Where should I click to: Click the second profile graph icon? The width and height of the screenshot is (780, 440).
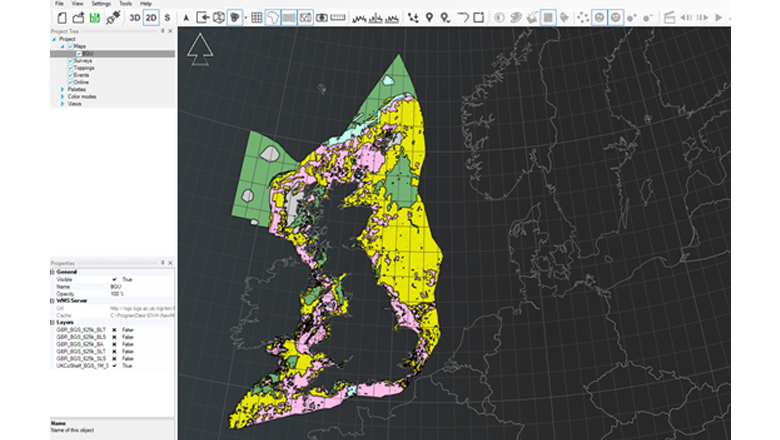point(376,18)
